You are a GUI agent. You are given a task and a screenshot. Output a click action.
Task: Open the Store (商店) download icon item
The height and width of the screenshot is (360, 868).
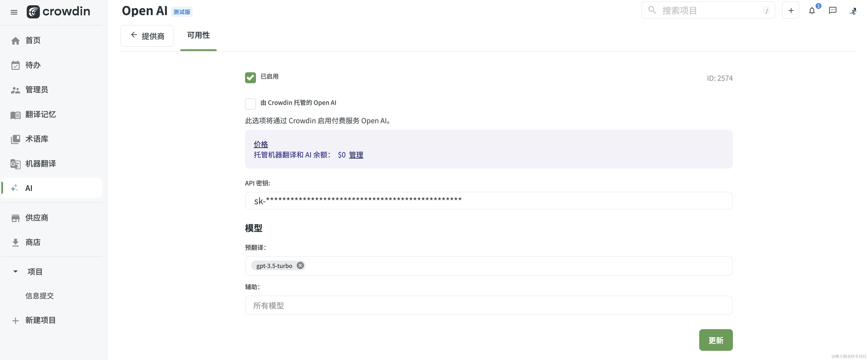[x=33, y=242]
